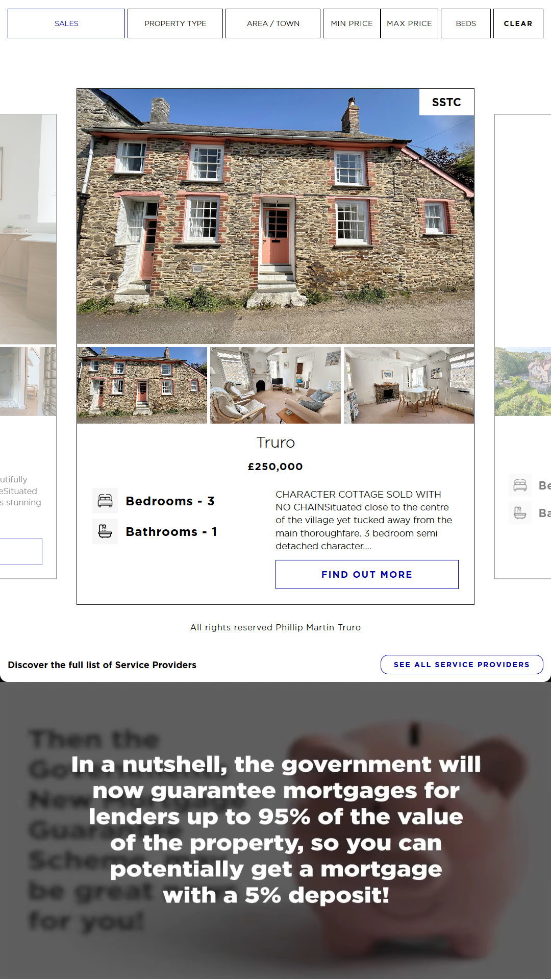
Task: Click the Truro property title
Action: coord(275,443)
